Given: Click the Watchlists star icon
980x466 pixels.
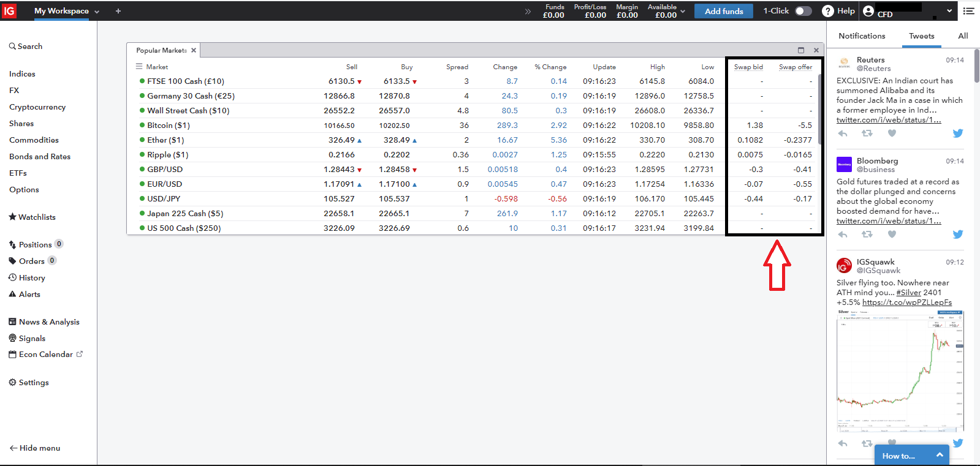Looking at the screenshot, I should [12, 217].
